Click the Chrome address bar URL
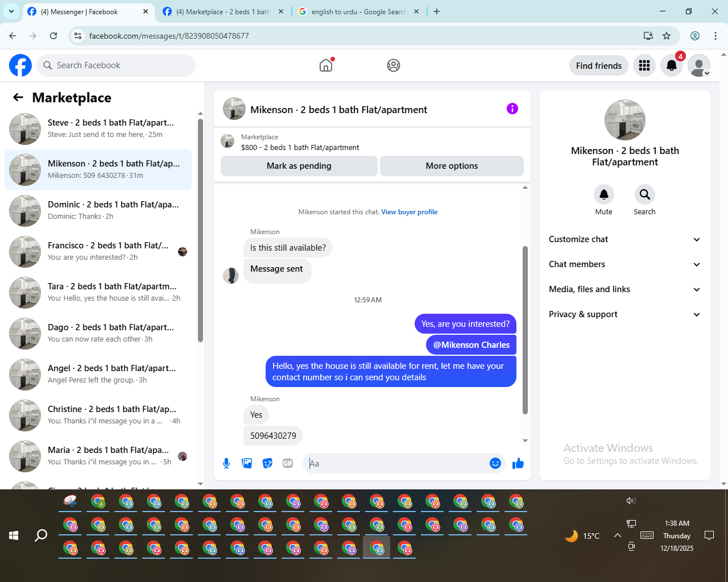The image size is (728, 582). (x=169, y=36)
